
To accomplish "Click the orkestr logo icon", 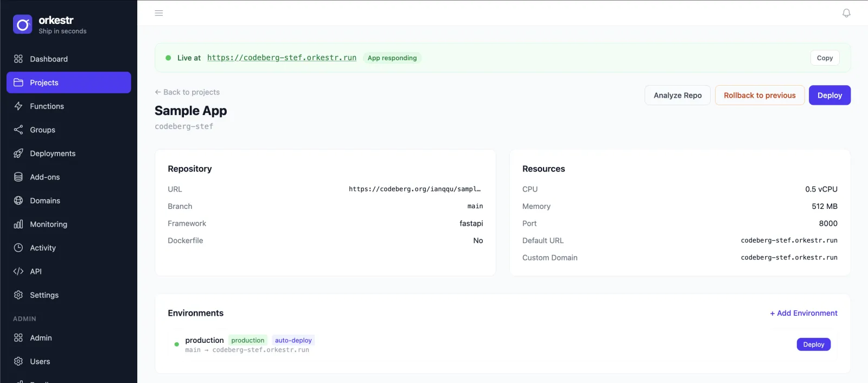I will tap(23, 24).
